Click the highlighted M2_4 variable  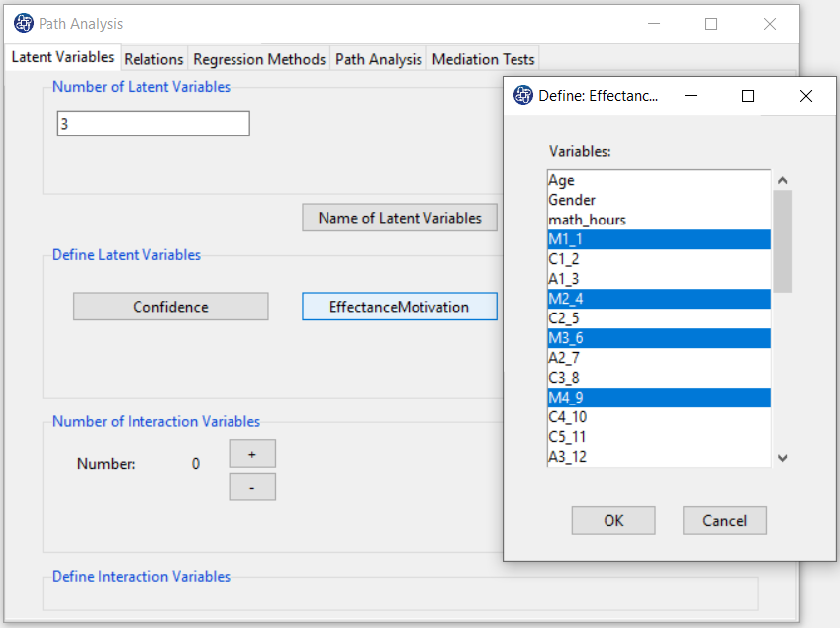tap(659, 300)
